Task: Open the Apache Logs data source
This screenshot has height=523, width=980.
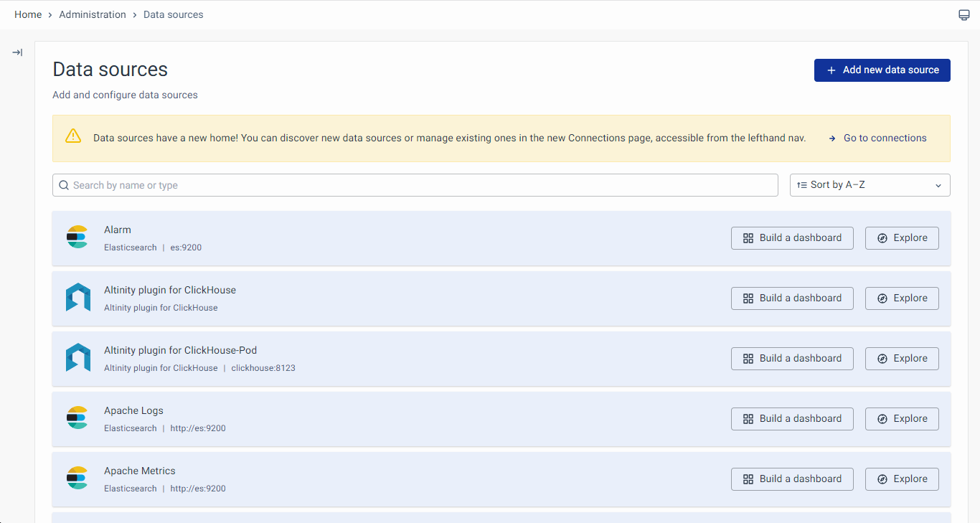Action: (133, 411)
